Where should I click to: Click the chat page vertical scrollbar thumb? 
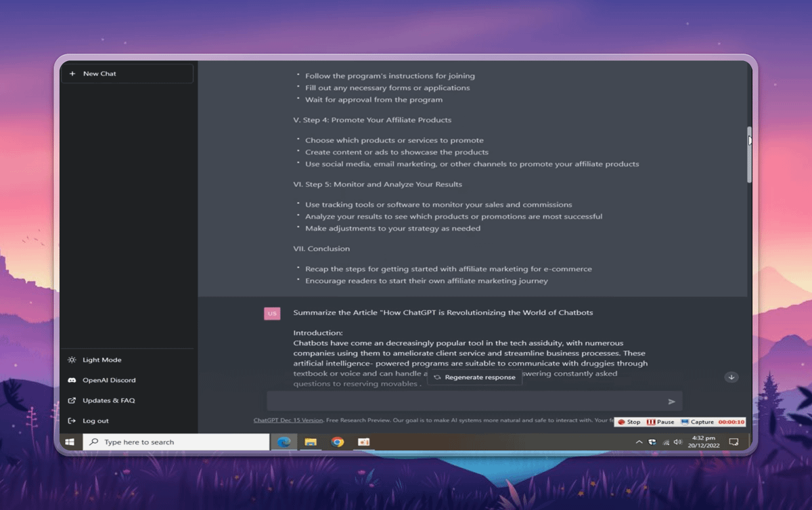click(x=750, y=154)
